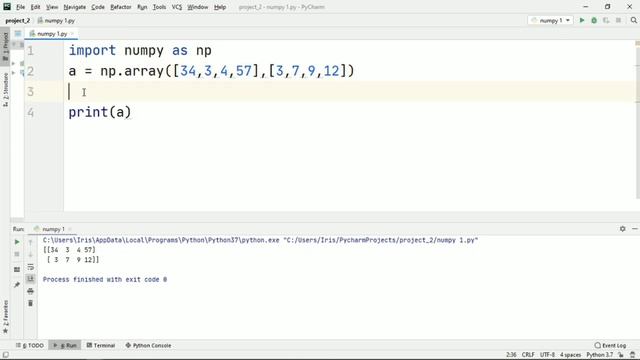Click the PyCharm logo icon in the title bar
The image size is (640, 360).
pos(7,7)
